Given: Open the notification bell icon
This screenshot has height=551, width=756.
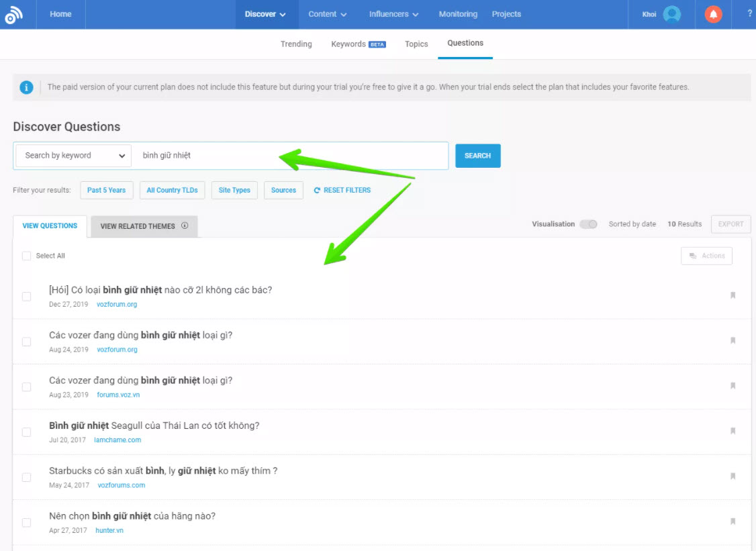Looking at the screenshot, I should (713, 14).
